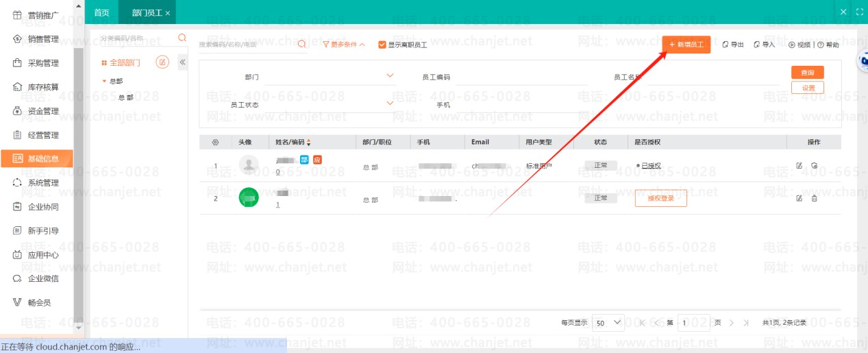Collapse the 总部 parent tree node
This screenshot has height=353, width=868.
(104, 81)
